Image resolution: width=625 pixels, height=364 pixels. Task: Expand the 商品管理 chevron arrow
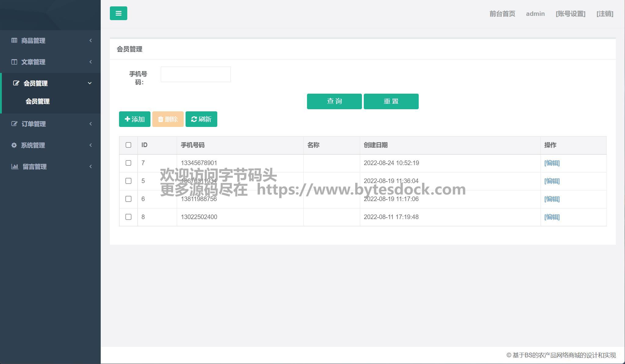tap(91, 41)
